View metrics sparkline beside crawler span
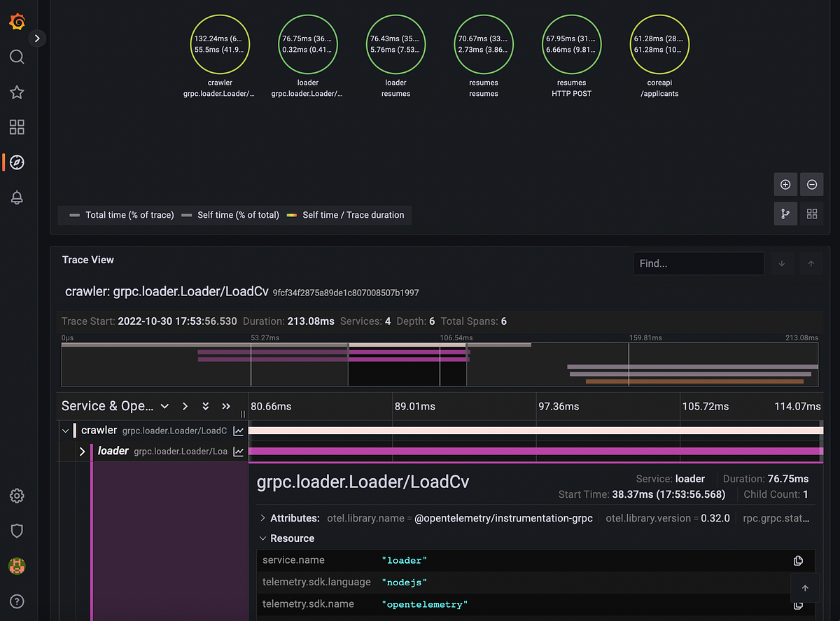This screenshot has width=840, height=621. (239, 430)
